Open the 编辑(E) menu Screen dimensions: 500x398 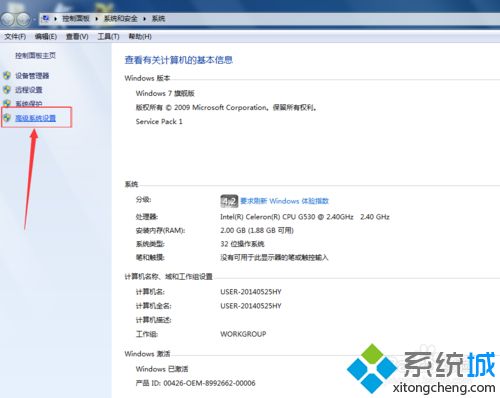click(x=46, y=36)
